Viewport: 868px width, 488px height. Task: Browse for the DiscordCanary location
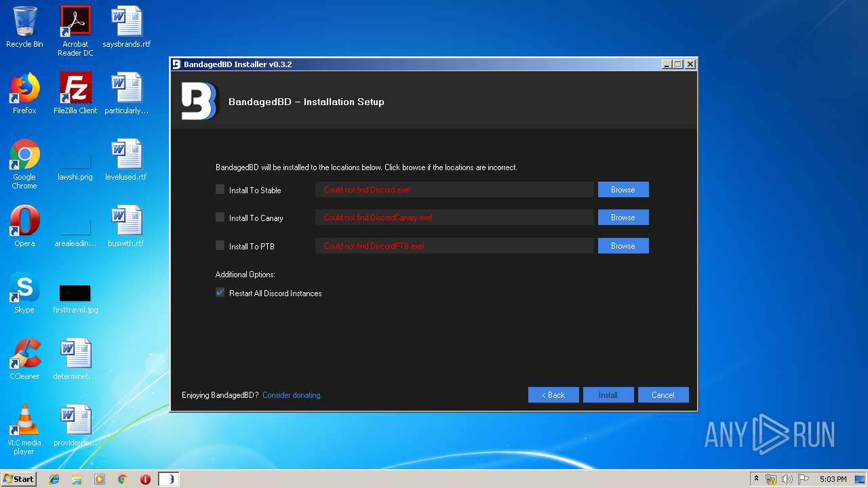point(623,218)
